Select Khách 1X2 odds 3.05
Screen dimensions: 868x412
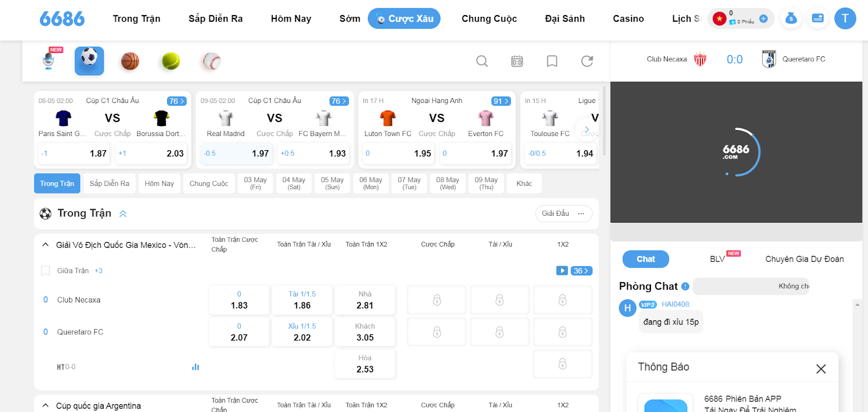pyautogui.click(x=365, y=332)
